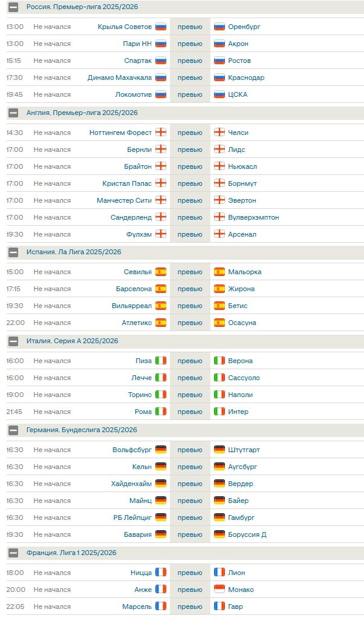The width and height of the screenshot is (364, 618).
Task: Collapse the Россия Премьер-лига section
Action: (13, 7)
